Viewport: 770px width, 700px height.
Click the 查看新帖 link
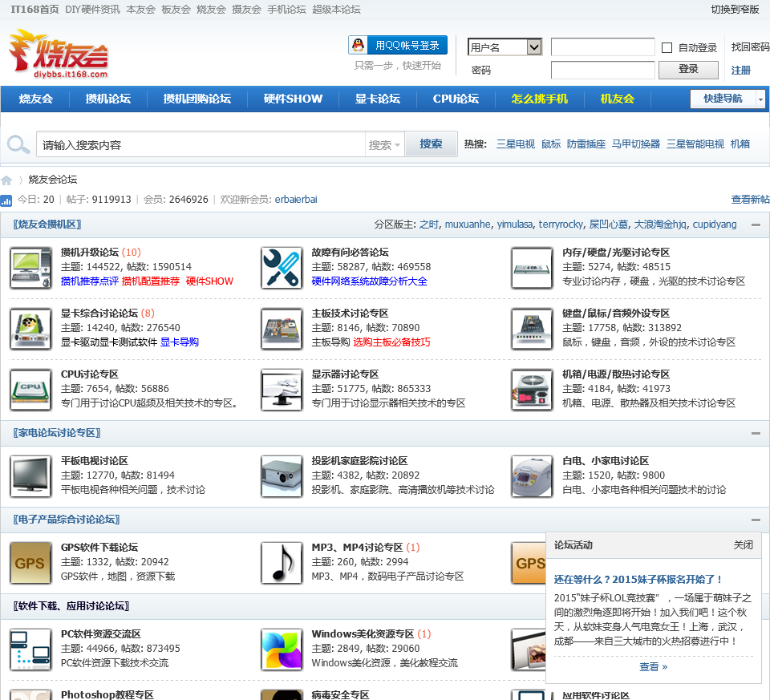(750, 200)
